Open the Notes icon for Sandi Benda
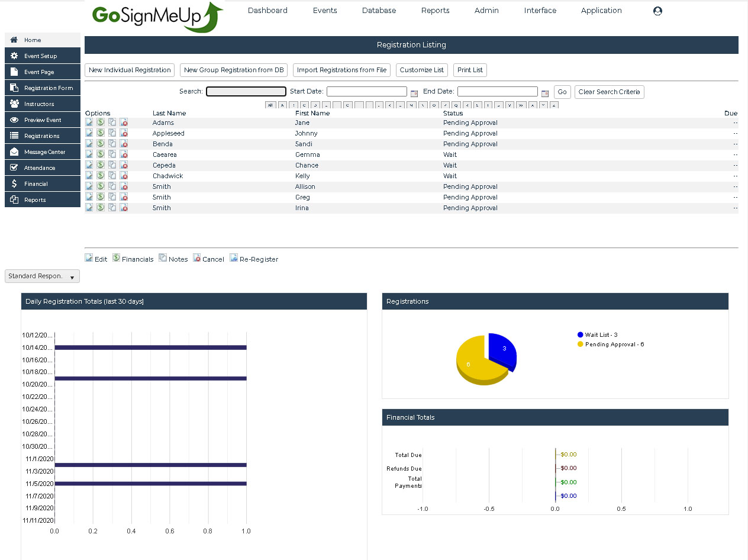Screen dimensions: 748x560 tap(112, 144)
